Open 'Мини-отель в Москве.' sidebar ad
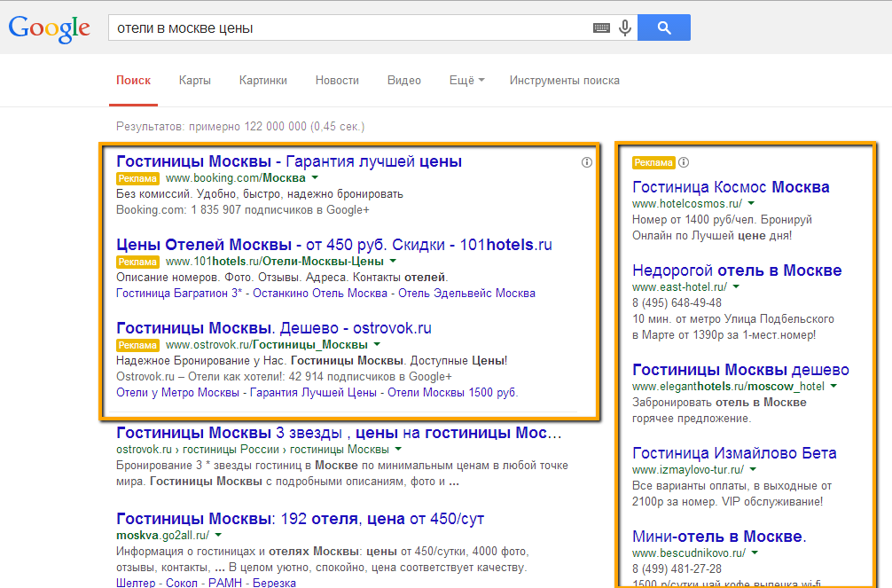 pyautogui.click(x=719, y=537)
